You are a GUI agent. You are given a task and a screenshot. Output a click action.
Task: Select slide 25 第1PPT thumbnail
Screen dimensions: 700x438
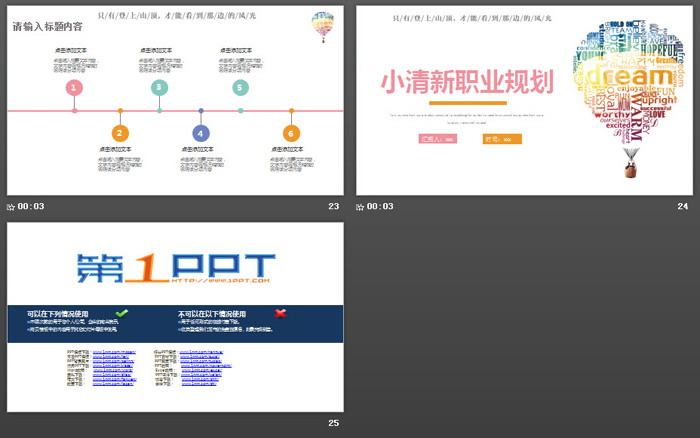point(175,317)
